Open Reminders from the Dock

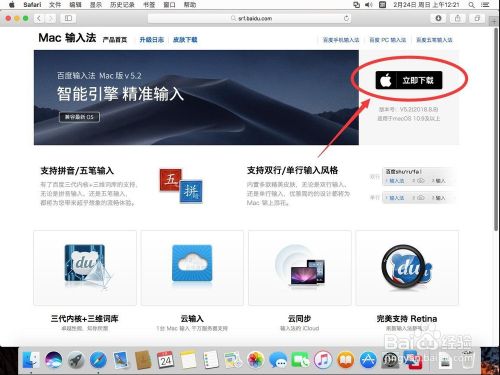click(211, 360)
